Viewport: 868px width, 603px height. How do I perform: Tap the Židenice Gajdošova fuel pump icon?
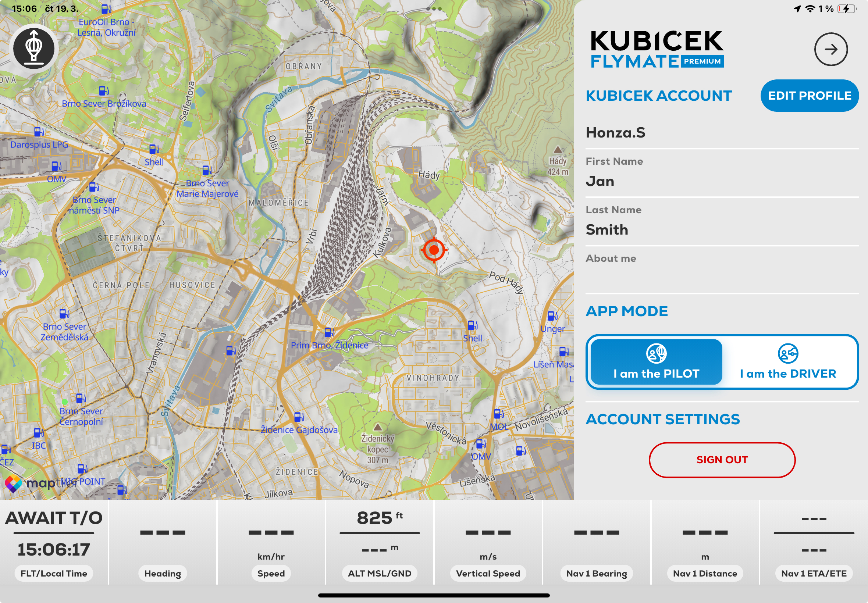tap(299, 417)
